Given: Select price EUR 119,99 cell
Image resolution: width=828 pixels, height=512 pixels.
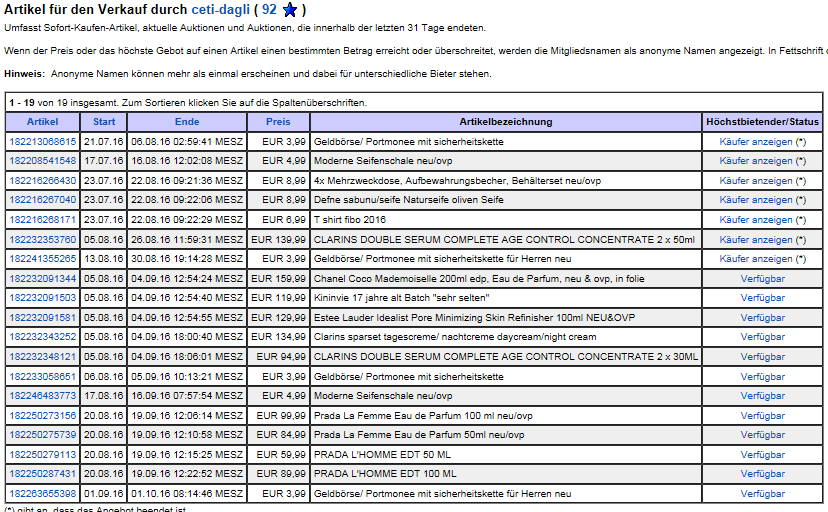Looking at the screenshot, I should (x=278, y=298).
